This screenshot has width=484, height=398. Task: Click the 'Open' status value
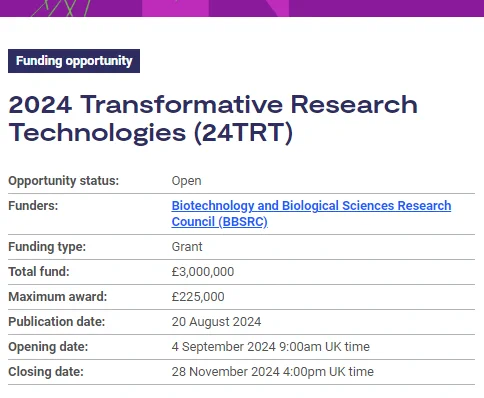coord(186,181)
